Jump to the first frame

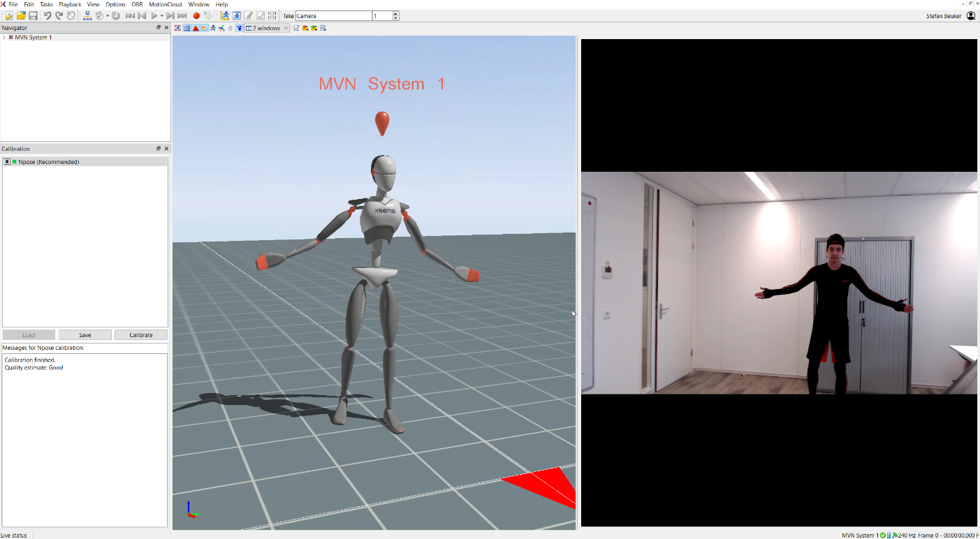click(131, 15)
